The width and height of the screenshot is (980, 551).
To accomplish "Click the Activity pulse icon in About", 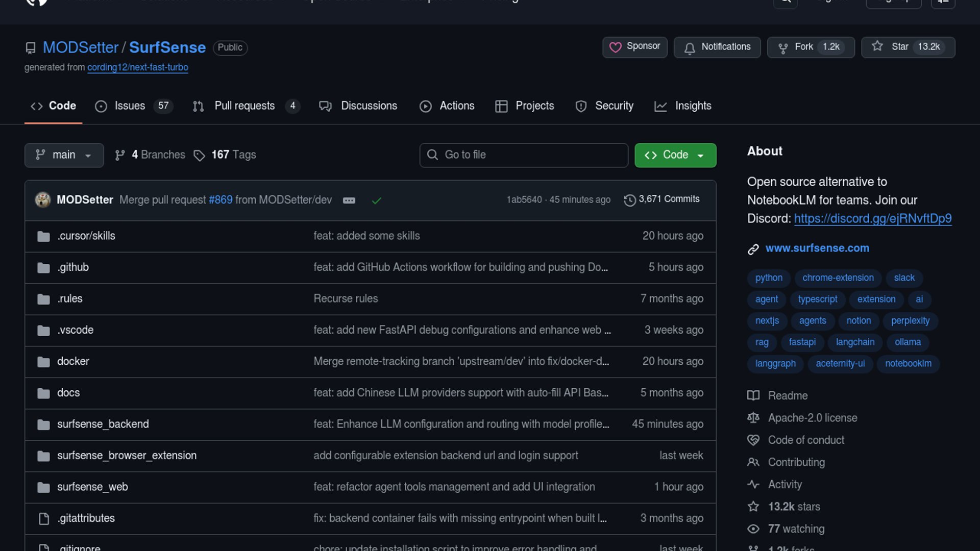I will tap(753, 485).
